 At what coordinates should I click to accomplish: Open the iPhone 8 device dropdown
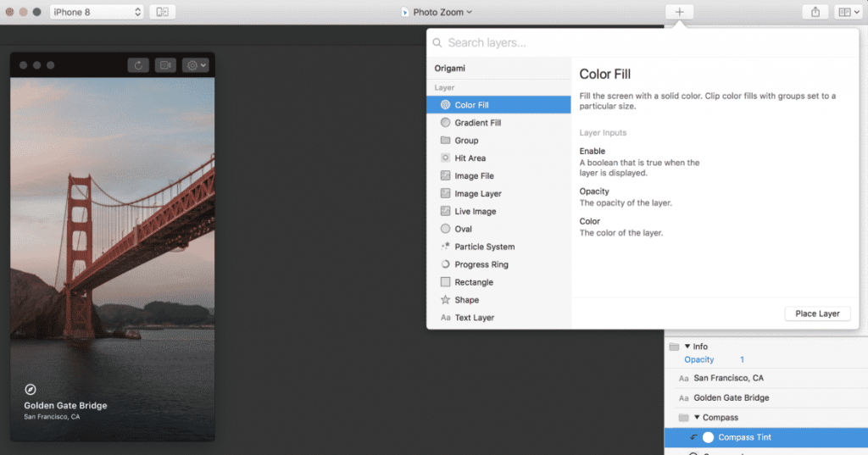click(x=97, y=12)
